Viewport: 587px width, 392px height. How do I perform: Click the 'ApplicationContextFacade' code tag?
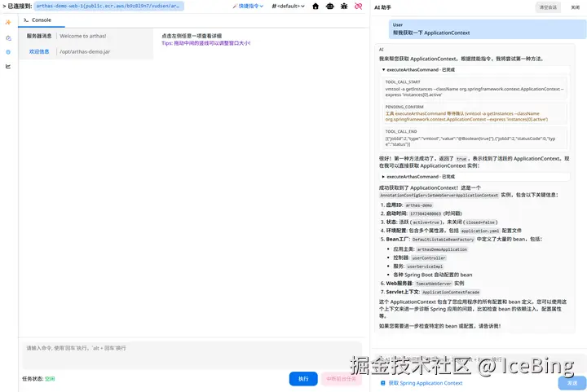[x=451, y=293]
